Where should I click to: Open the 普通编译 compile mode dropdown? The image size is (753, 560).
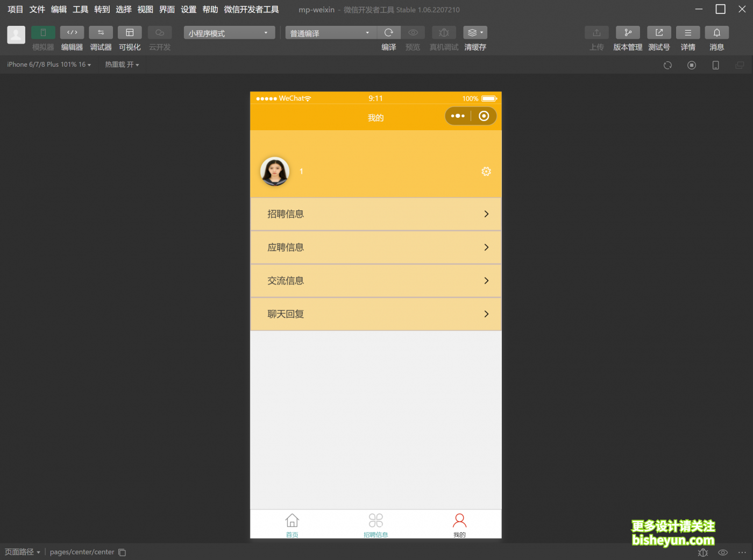pos(330,33)
